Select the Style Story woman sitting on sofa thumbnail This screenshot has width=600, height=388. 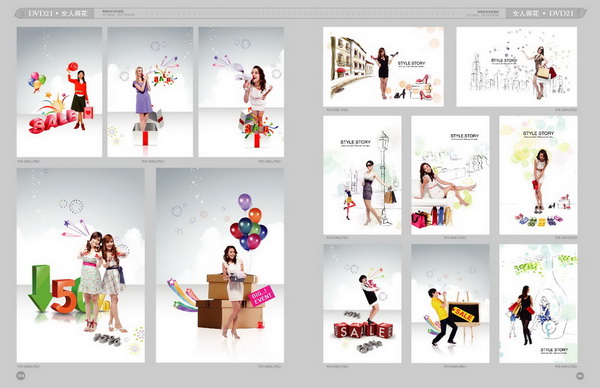tap(450, 175)
